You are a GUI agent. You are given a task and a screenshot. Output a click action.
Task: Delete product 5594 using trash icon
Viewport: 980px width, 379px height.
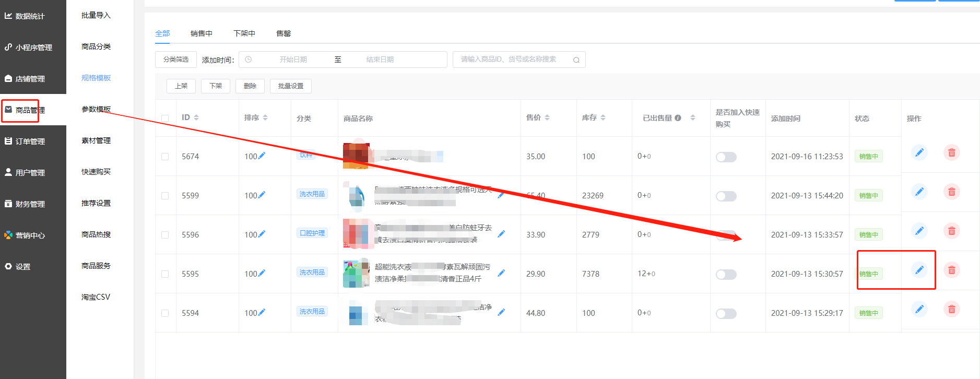click(x=952, y=309)
